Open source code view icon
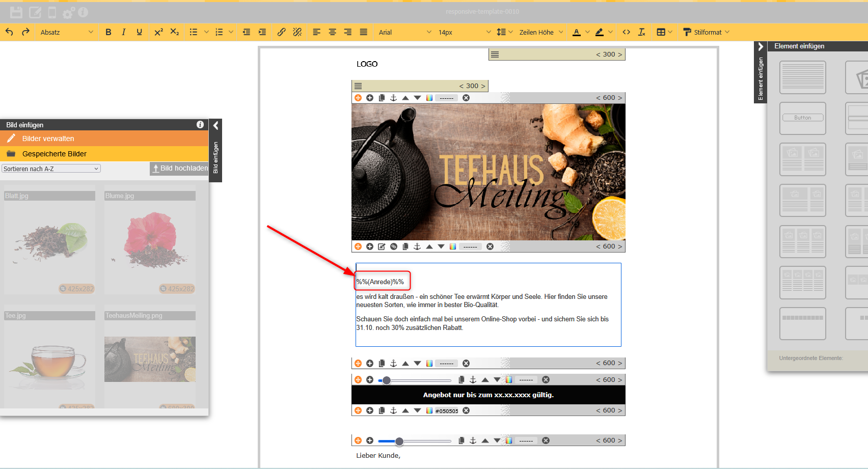868x469 pixels. pos(626,32)
